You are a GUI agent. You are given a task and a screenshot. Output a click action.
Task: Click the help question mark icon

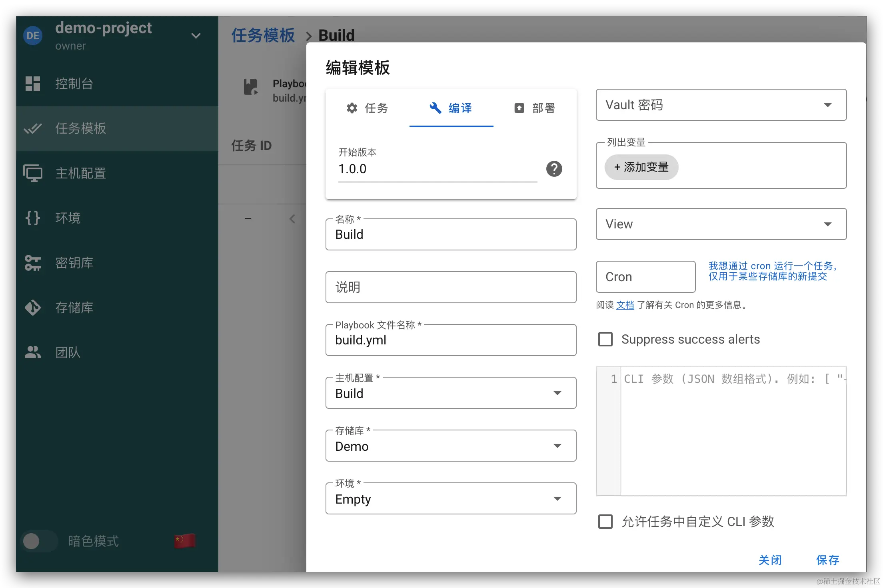click(554, 169)
